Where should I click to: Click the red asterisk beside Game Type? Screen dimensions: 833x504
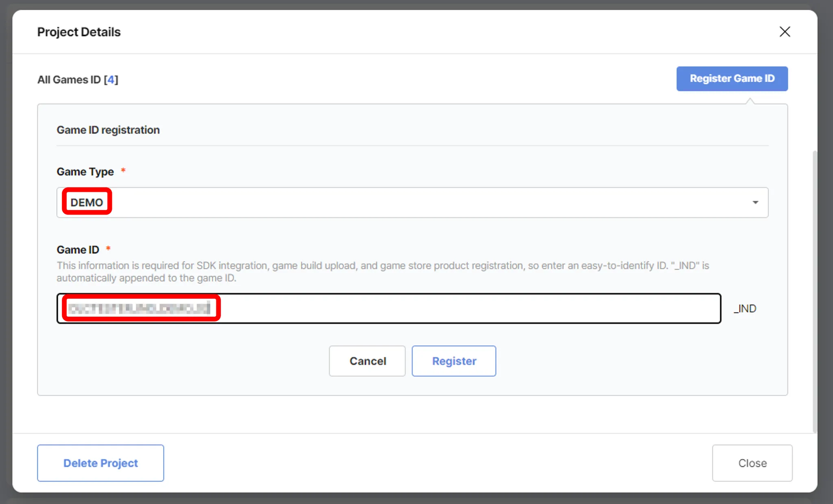click(123, 170)
